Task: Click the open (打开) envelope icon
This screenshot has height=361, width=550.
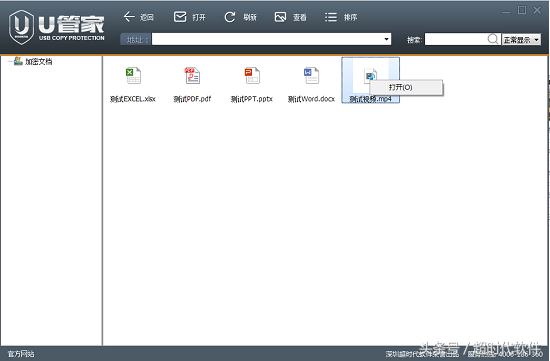Action: (180, 17)
